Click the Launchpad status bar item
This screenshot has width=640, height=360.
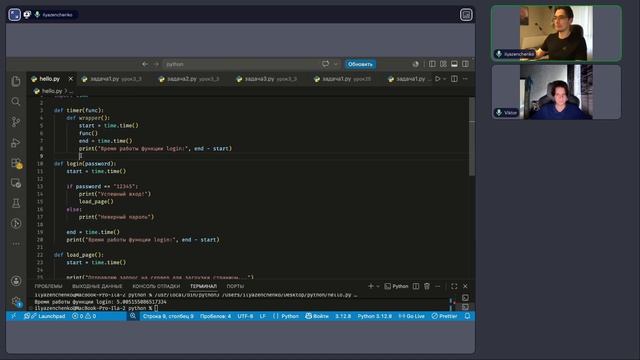click(x=45, y=316)
